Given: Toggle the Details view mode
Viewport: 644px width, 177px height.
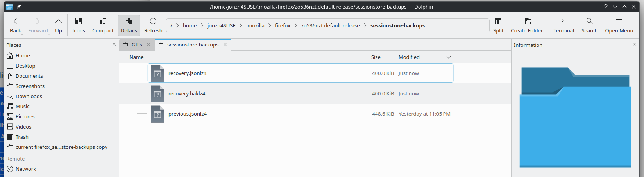Looking at the screenshot, I should pyautogui.click(x=129, y=25).
